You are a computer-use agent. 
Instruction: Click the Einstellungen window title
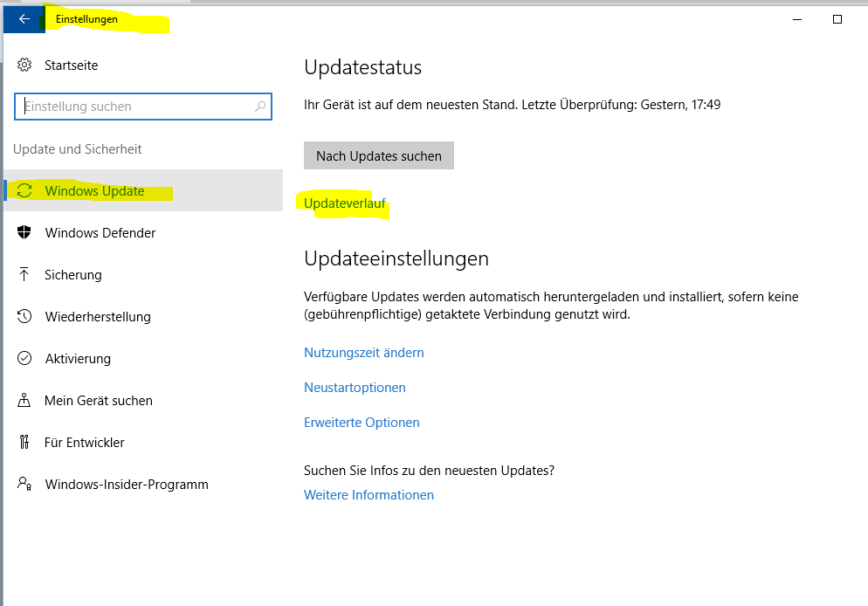click(87, 19)
